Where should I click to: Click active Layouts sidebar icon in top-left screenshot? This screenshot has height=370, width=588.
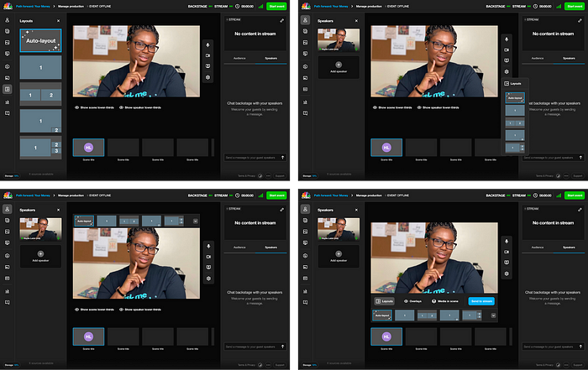[7, 89]
